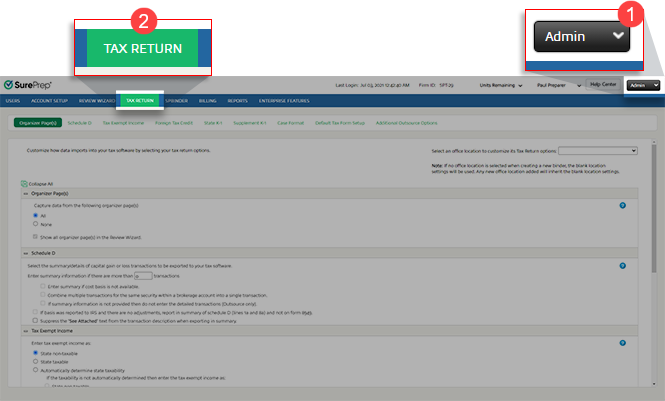Open the ACCOUNT SETUP menu

[x=49, y=101]
